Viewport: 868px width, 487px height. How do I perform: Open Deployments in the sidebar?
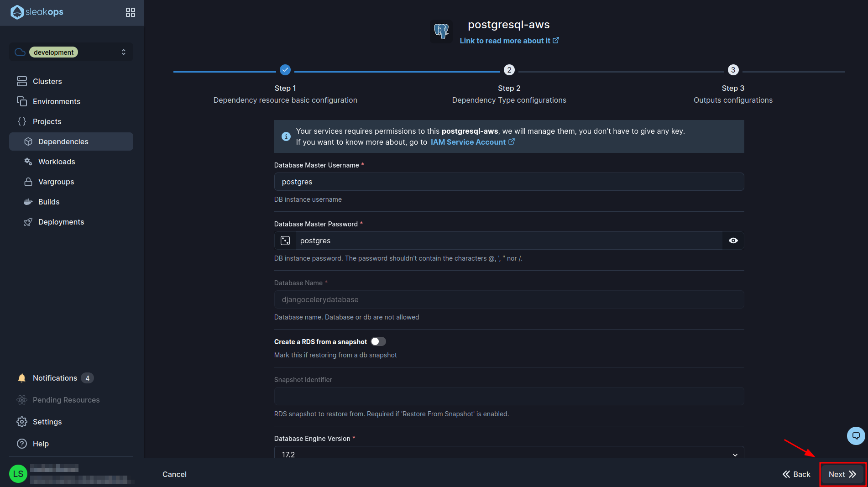point(71,222)
